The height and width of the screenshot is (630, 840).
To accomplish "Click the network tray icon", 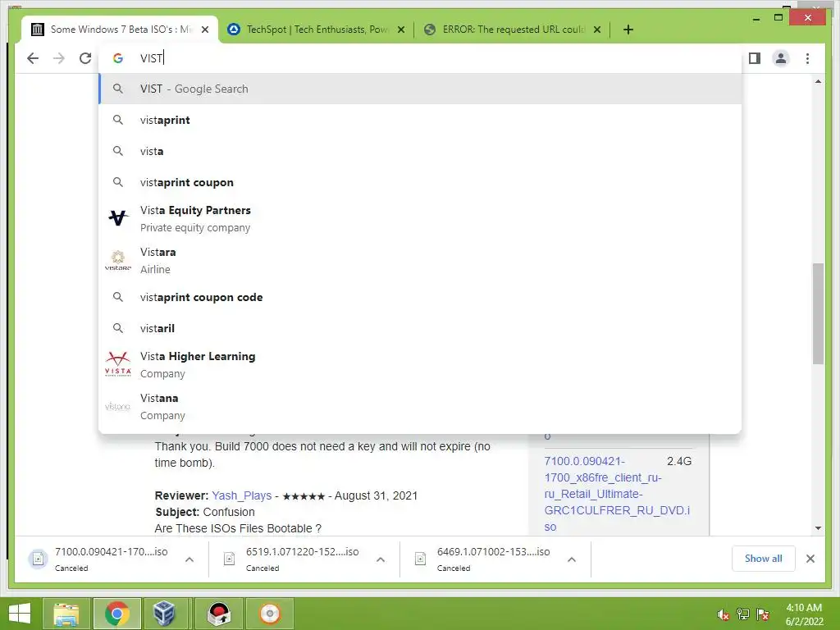I will click(x=743, y=614).
